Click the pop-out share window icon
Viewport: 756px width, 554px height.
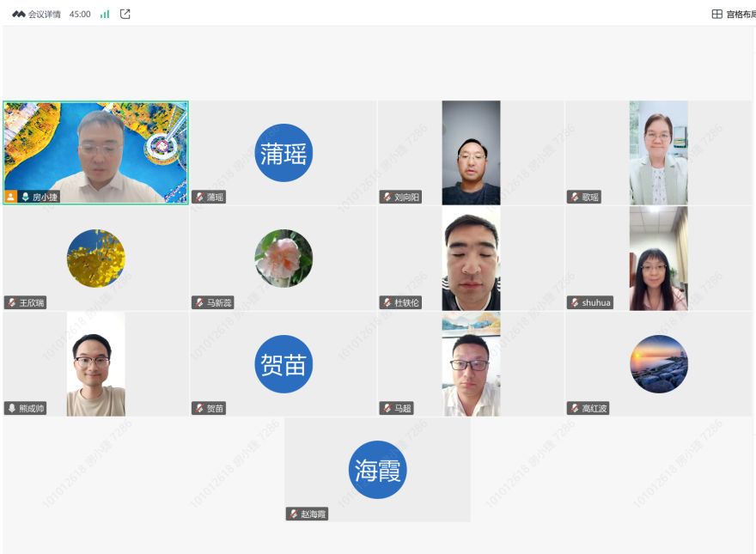coord(125,14)
